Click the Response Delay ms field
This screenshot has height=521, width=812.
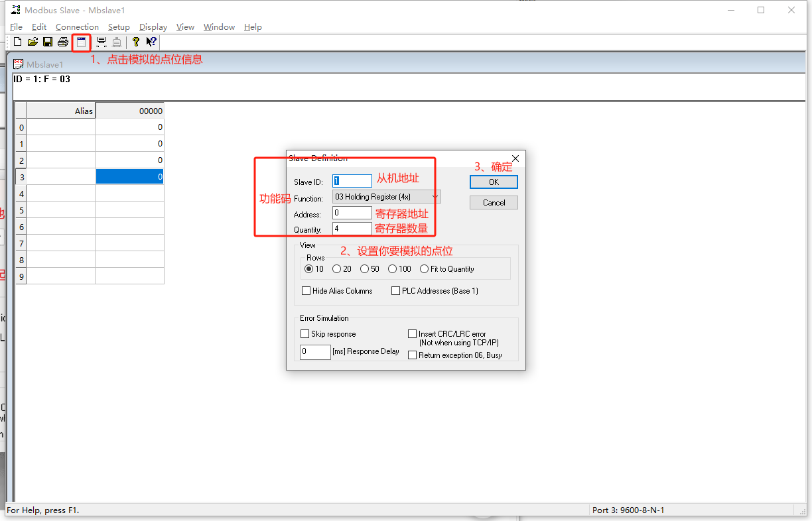pos(315,351)
